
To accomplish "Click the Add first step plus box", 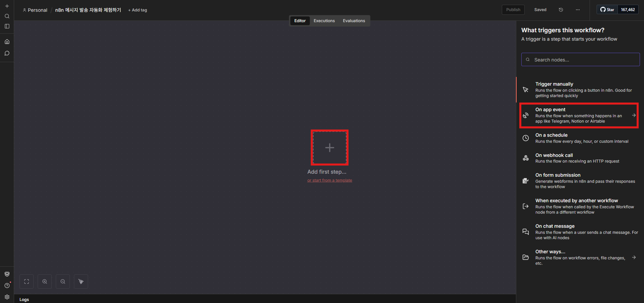I will click(x=329, y=148).
